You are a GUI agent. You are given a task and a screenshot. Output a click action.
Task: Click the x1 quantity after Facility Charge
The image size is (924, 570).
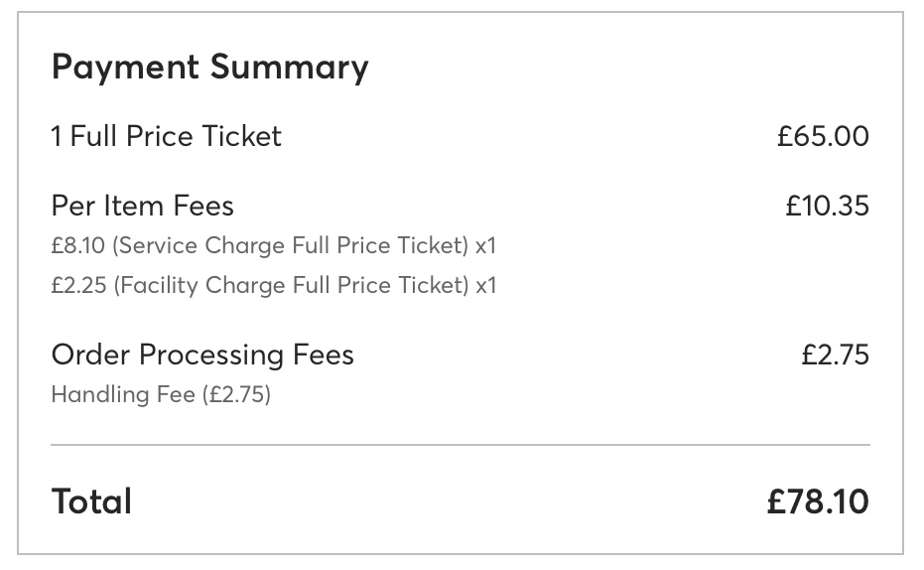pos(486,286)
